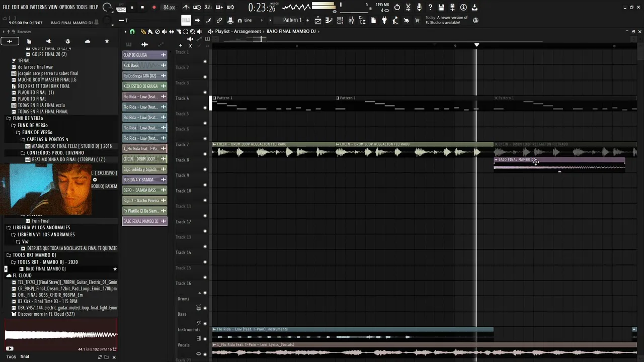The width and height of the screenshot is (644, 362).
Task: Click the shopping cart content library icon
Action: click(417, 21)
